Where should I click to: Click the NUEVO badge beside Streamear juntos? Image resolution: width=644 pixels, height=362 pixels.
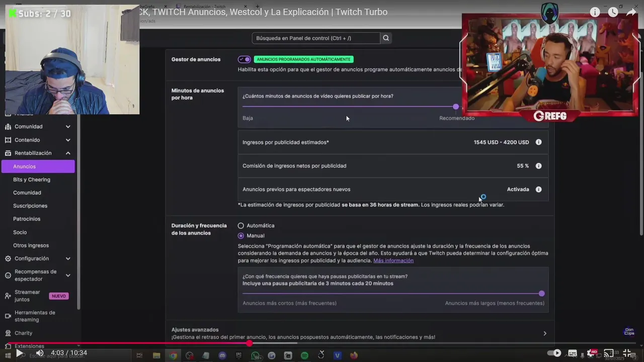pyautogui.click(x=59, y=296)
